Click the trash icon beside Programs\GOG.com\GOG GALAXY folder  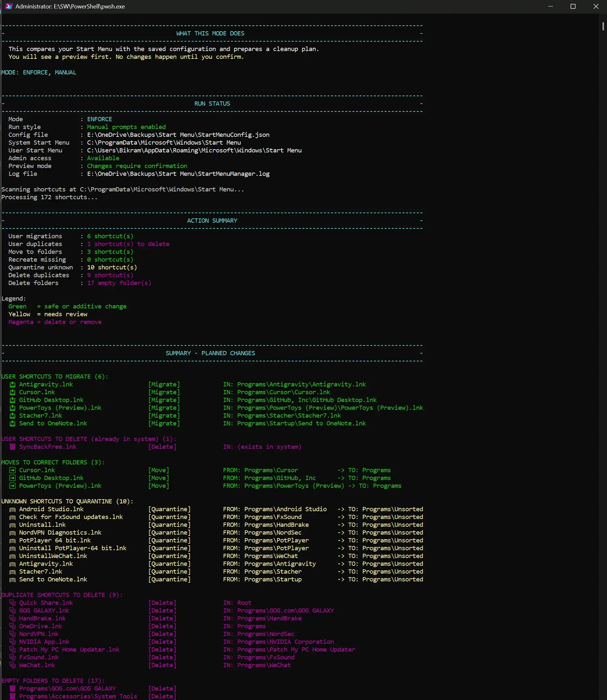(13, 689)
